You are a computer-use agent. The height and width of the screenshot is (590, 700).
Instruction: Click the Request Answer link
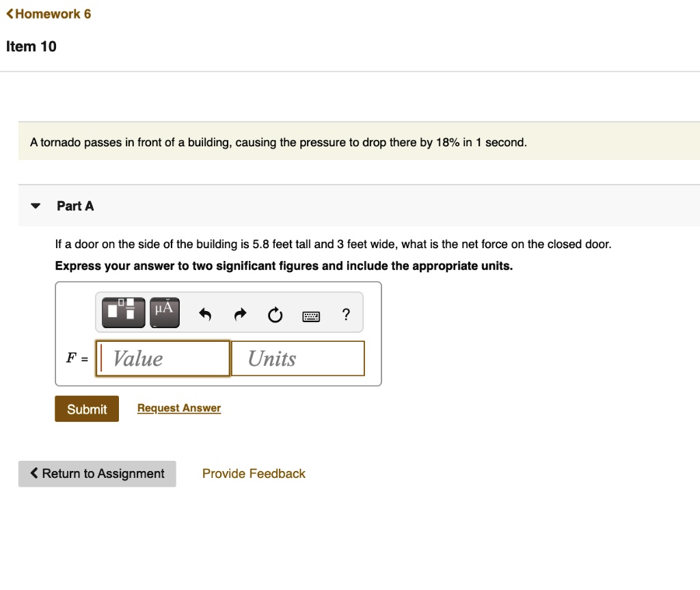coord(179,407)
